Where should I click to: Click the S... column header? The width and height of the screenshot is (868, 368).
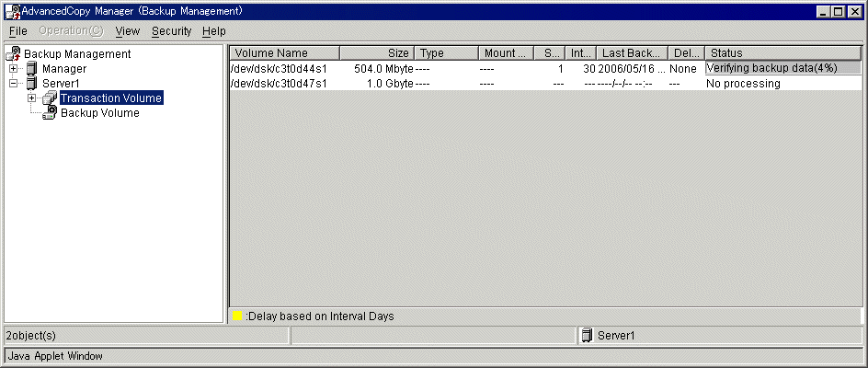click(549, 53)
